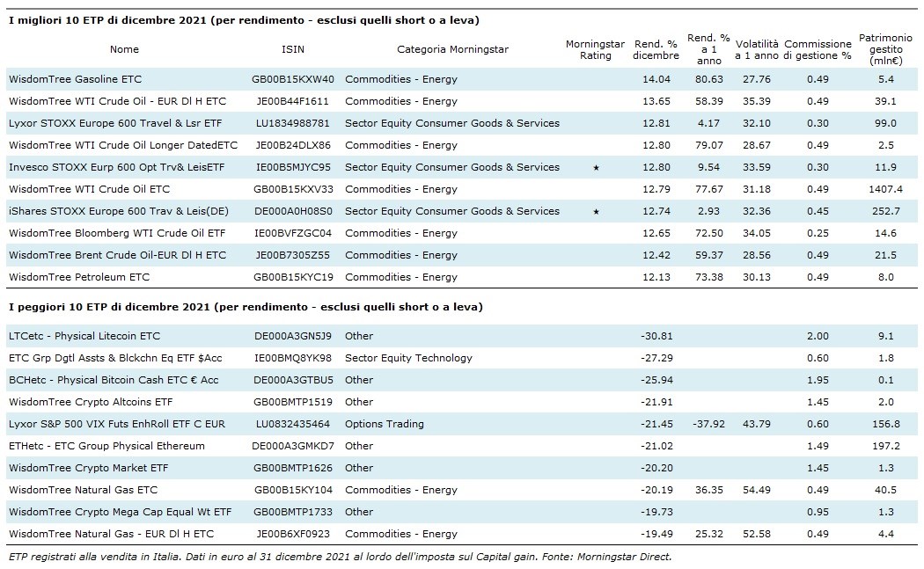The width and height of the screenshot is (924, 569).
Task: Open the LTCetc - Physical Litecoin ETC row
Action: click(84, 336)
